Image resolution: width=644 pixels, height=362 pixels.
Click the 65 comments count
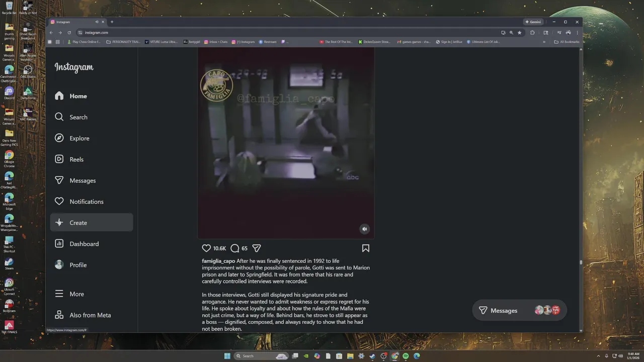pyautogui.click(x=245, y=248)
